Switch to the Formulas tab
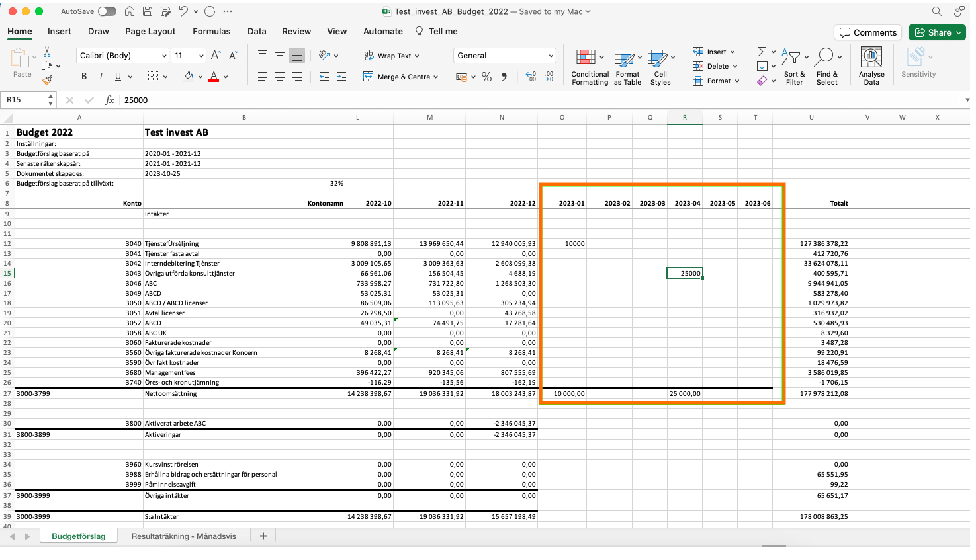976x560 pixels. (211, 31)
